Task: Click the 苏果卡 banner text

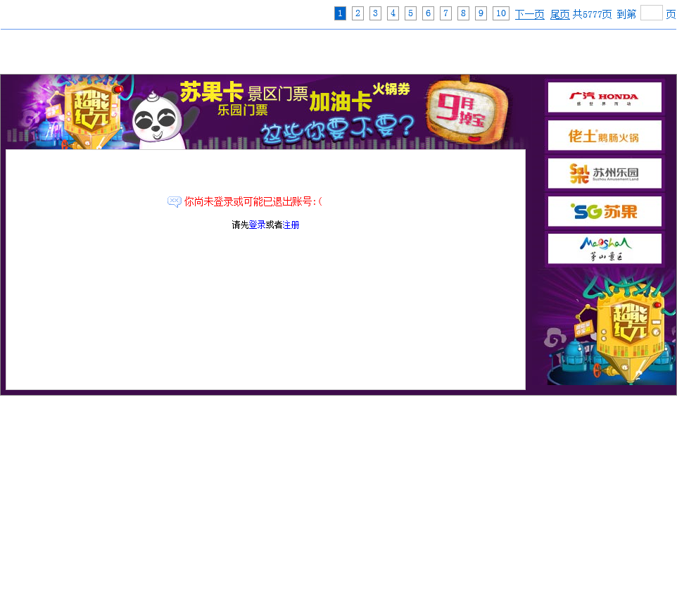Action: [212, 92]
